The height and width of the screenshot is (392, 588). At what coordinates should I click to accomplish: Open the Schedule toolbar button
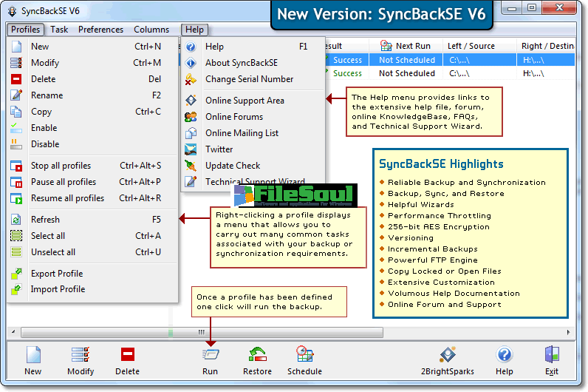[304, 359]
